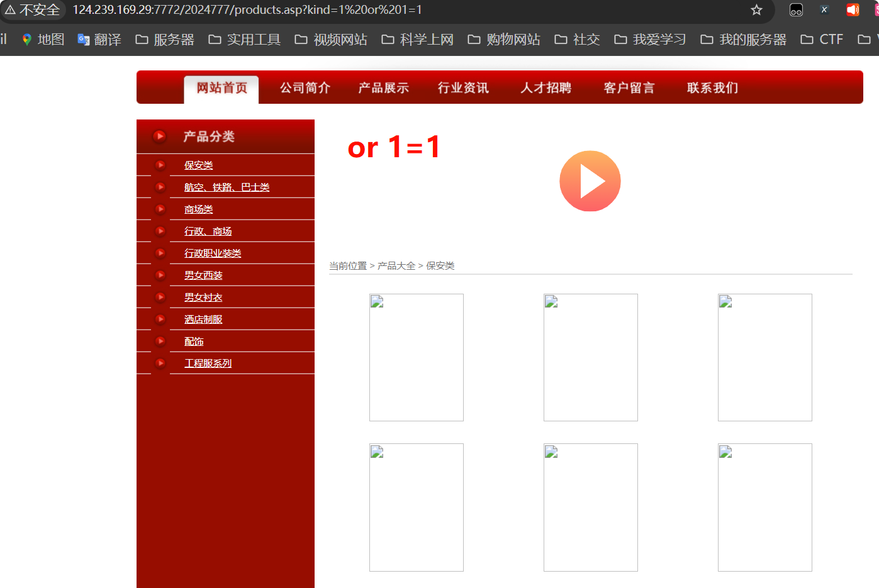
Task: Expand the 服务器 bookmark folder
Action: [165, 40]
